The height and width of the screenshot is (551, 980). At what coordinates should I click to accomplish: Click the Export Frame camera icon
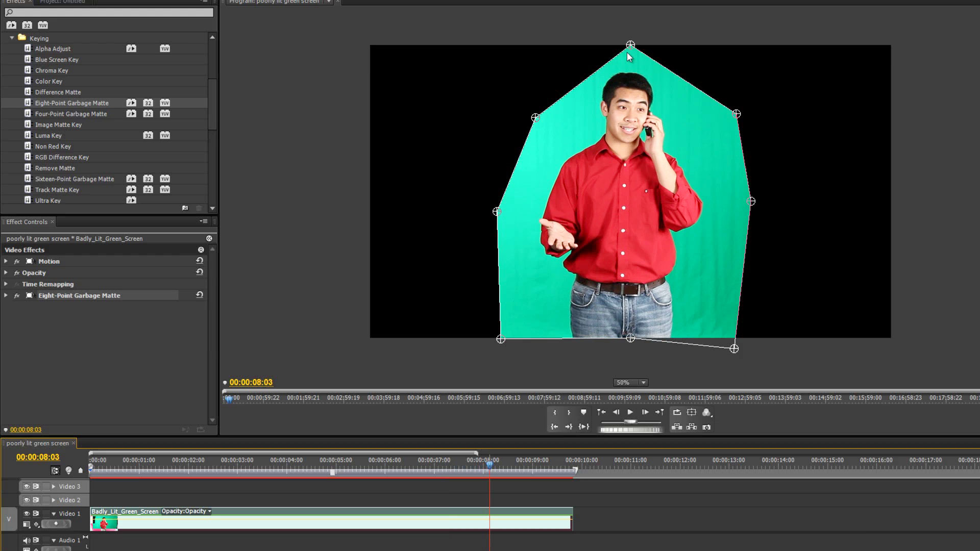[x=707, y=428]
